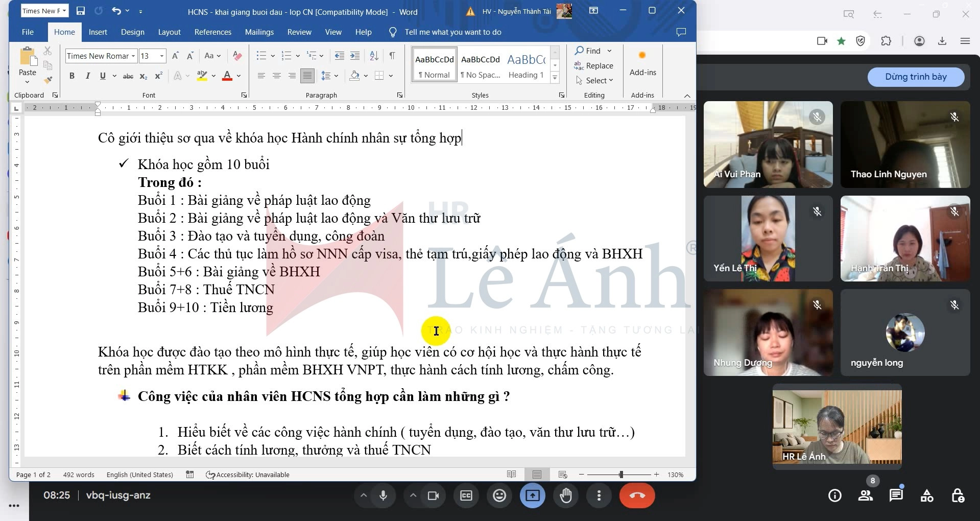Send an emoji reaction
This screenshot has height=521, width=980.
(x=499, y=495)
